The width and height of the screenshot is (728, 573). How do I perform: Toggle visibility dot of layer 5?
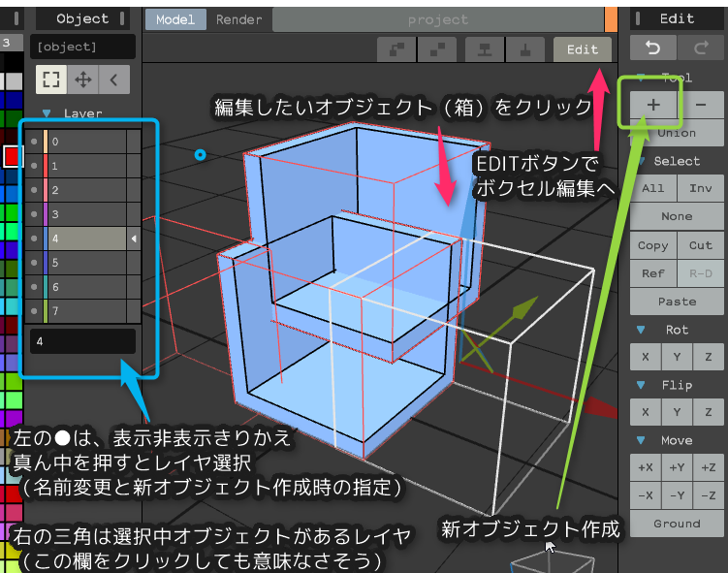(34, 263)
